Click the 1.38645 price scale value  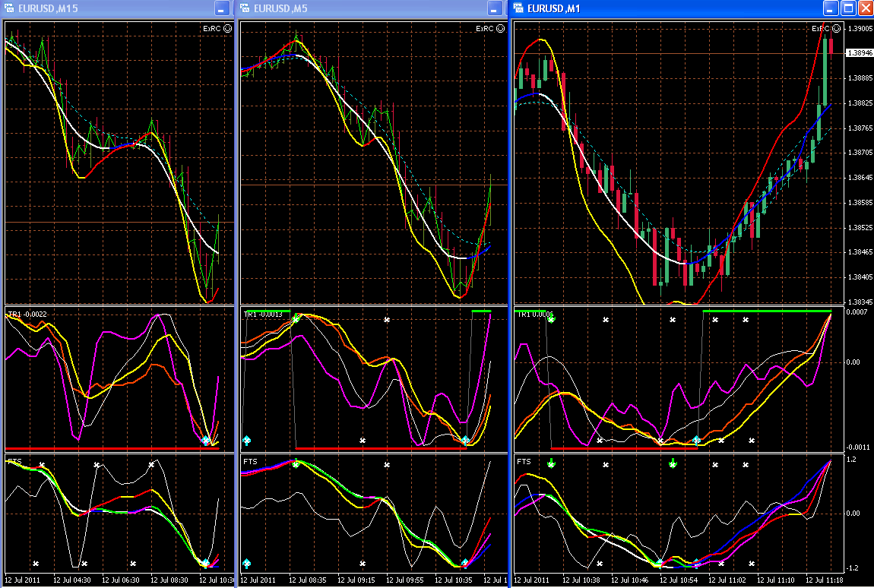pyautogui.click(x=860, y=177)
